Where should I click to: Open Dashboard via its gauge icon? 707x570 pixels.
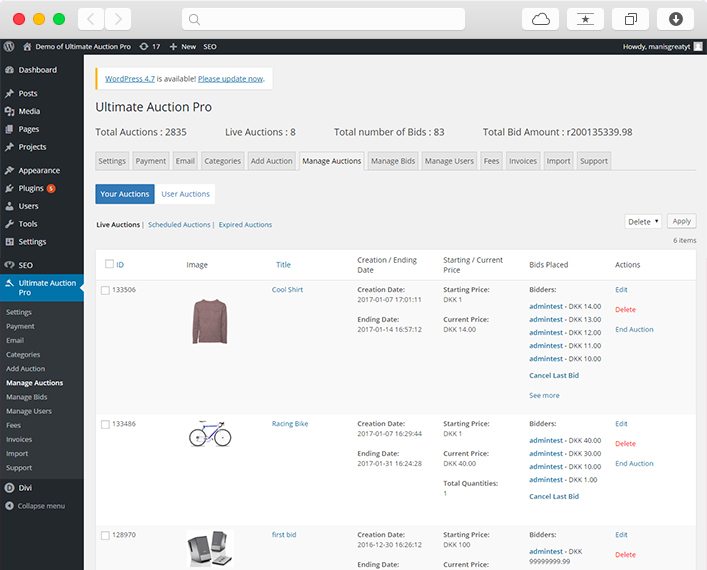click(9, 70)
